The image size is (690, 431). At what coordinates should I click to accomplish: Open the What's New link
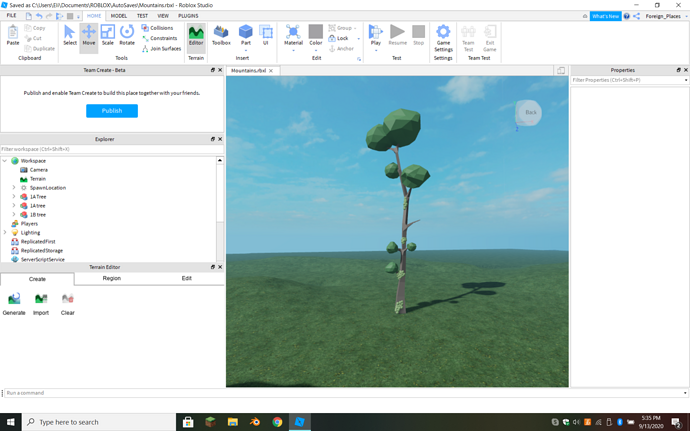(x=604, y=16)
